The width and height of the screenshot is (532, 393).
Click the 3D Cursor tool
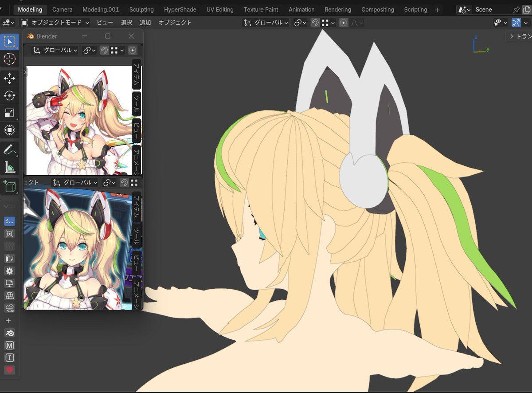[x=10, y=59]
